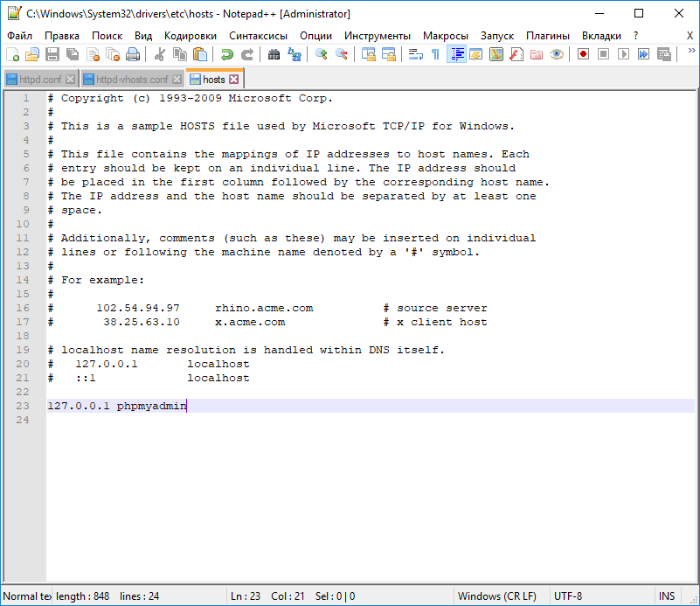Click the Cut scissors icon
Screen dimensions: 700x606
(x=159, y=54)
